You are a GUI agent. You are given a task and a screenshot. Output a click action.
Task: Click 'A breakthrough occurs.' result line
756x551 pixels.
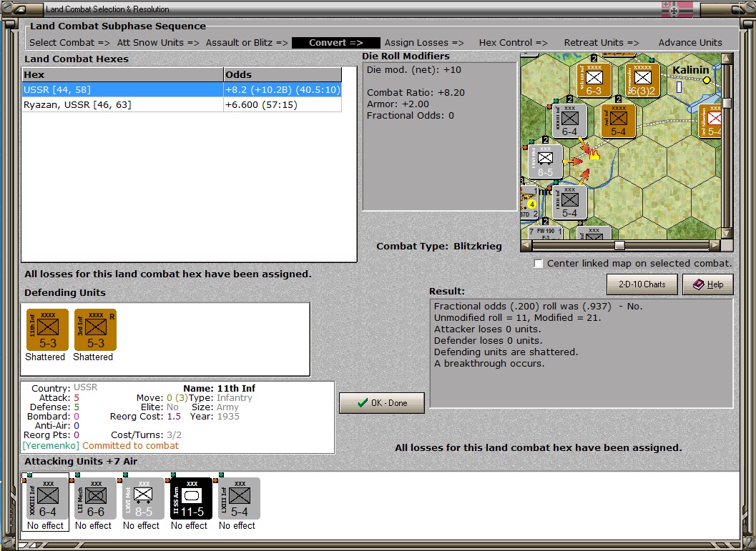[x=489, y=363]
